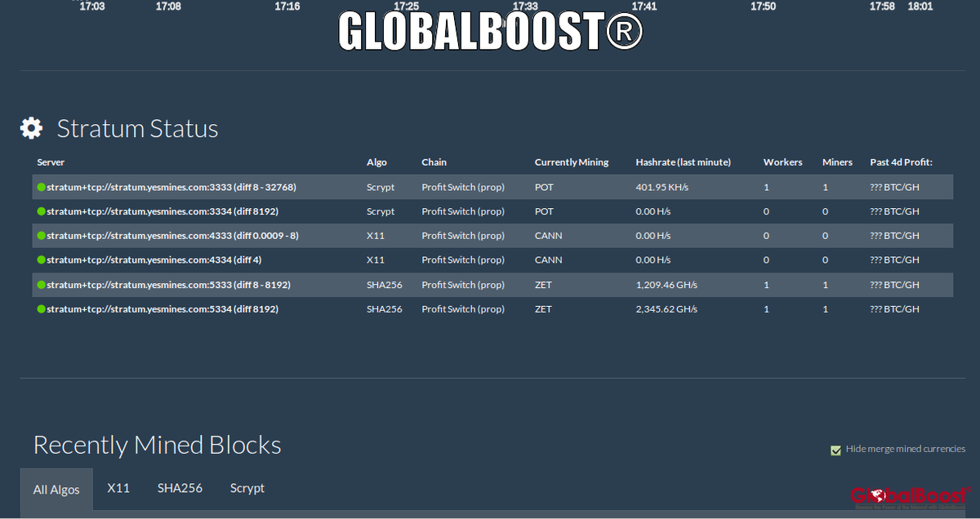Click the Recently Mined Blocks heading
Image resolution: width=980 pixels, height=519 pixels.
tap(157, 445)
